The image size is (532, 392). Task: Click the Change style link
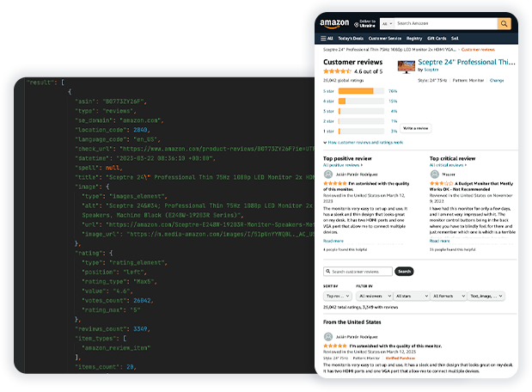[x=497, y=81]
